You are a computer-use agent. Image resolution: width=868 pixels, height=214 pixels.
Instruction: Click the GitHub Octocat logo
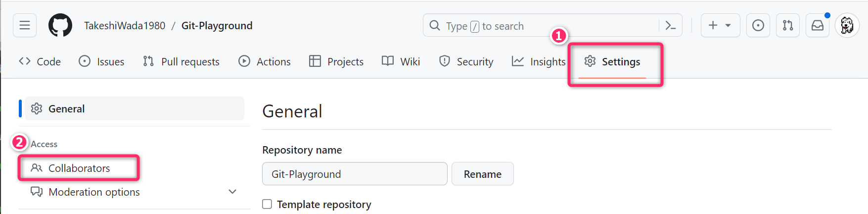click(x=60, y=25)
